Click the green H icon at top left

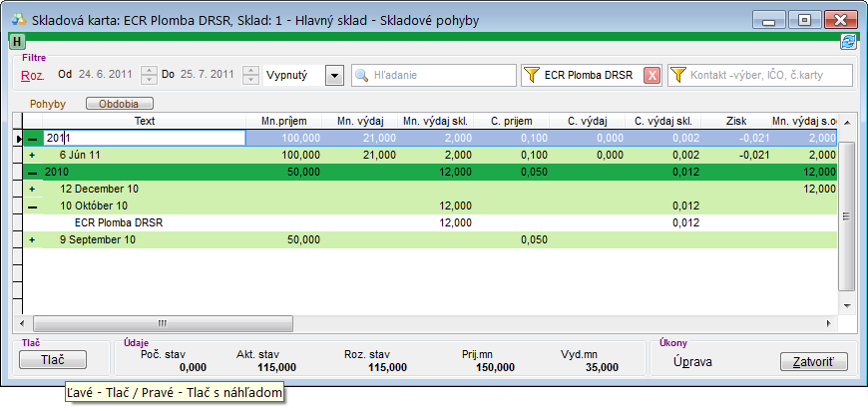pyautogui.click(x=17, y=42)
